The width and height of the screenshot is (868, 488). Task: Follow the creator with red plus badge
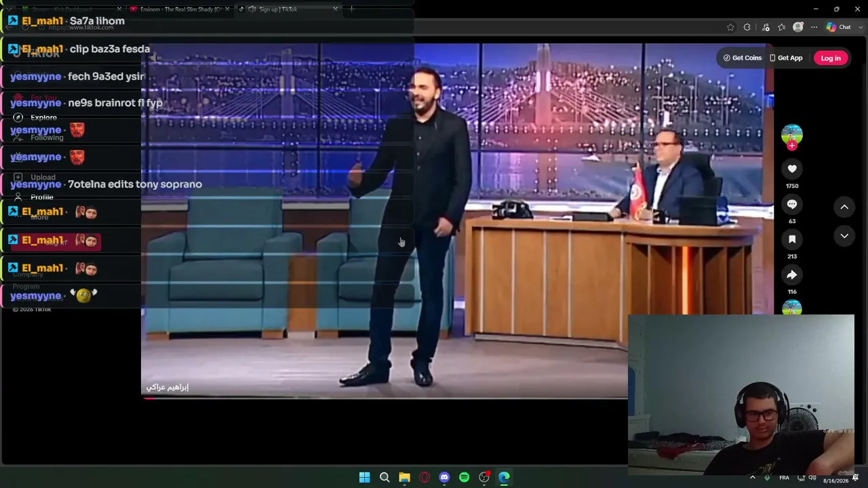click(792, 146)
